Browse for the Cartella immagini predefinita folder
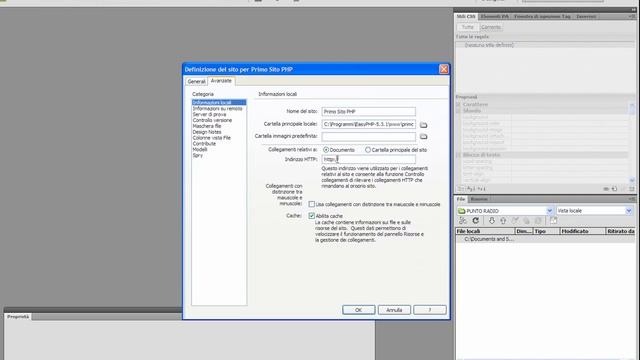This screenshot has width=640, height=360. tap(423, 136)
